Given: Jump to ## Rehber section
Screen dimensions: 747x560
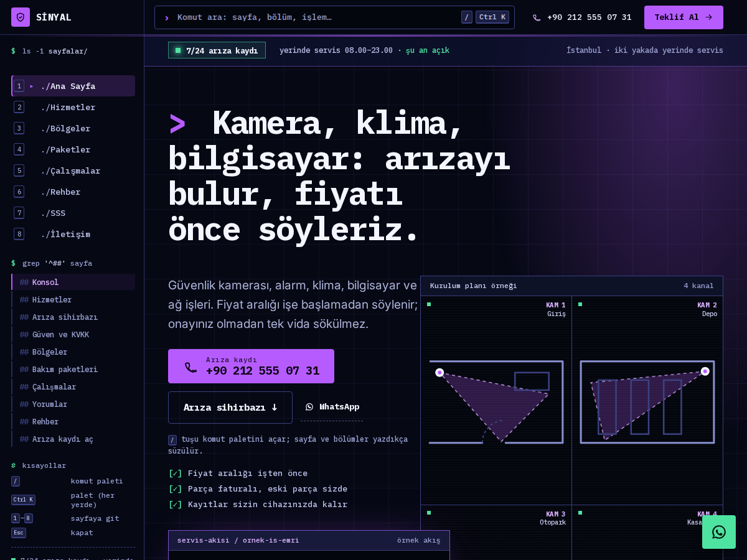Looking at the screenshot, I should pyautogui.click(x=73, y=421).
